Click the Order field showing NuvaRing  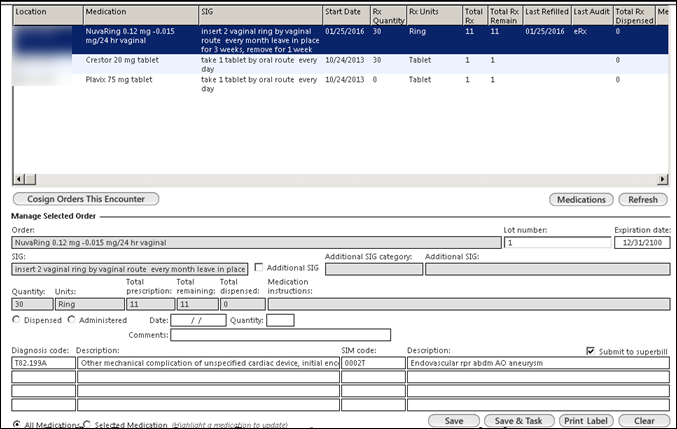256,243
